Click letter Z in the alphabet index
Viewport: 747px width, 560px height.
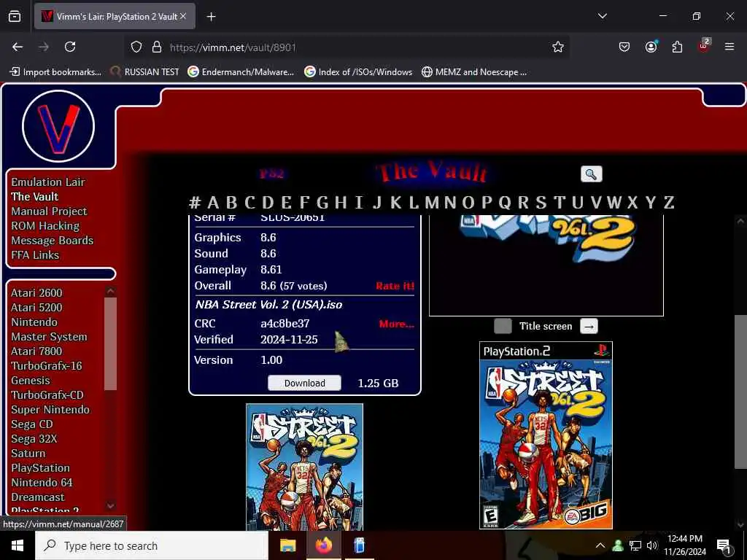pos(669,203)
